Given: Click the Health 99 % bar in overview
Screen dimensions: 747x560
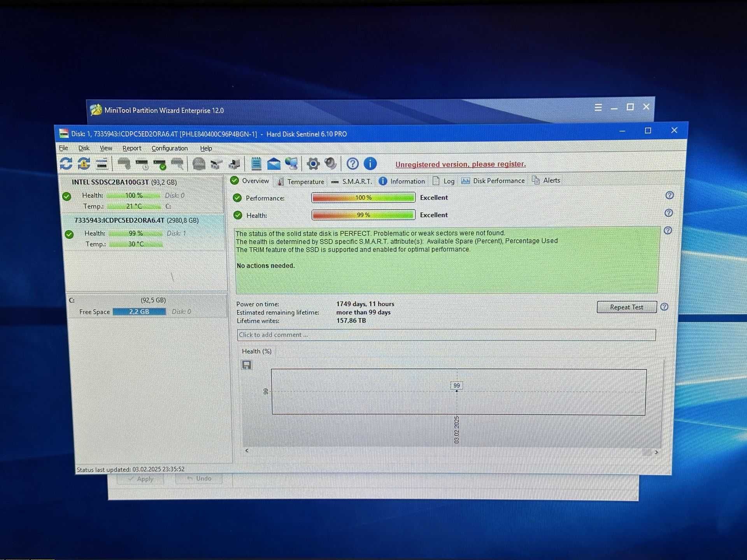Looking at the screenshot, I should [x=363, y=215].
